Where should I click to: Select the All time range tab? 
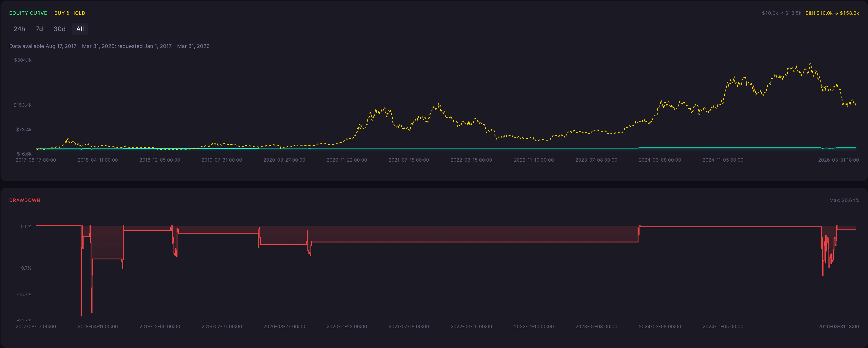click(80, 29)
